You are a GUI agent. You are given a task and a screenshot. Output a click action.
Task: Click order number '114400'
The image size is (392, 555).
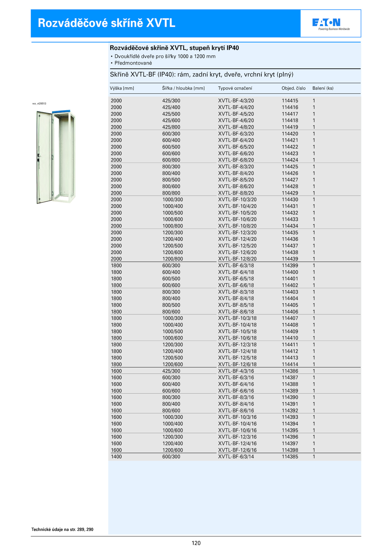click(x=290, y=272)
